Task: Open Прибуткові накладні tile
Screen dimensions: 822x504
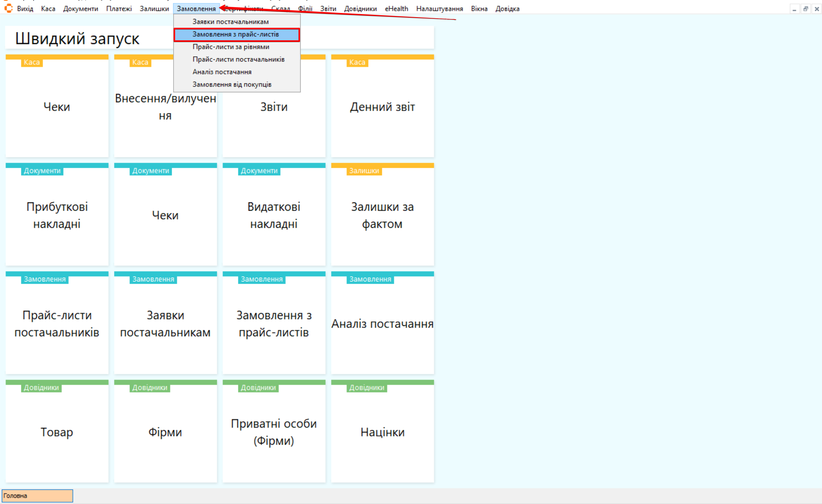Action: pyautogui.click(x=57, y=215)
